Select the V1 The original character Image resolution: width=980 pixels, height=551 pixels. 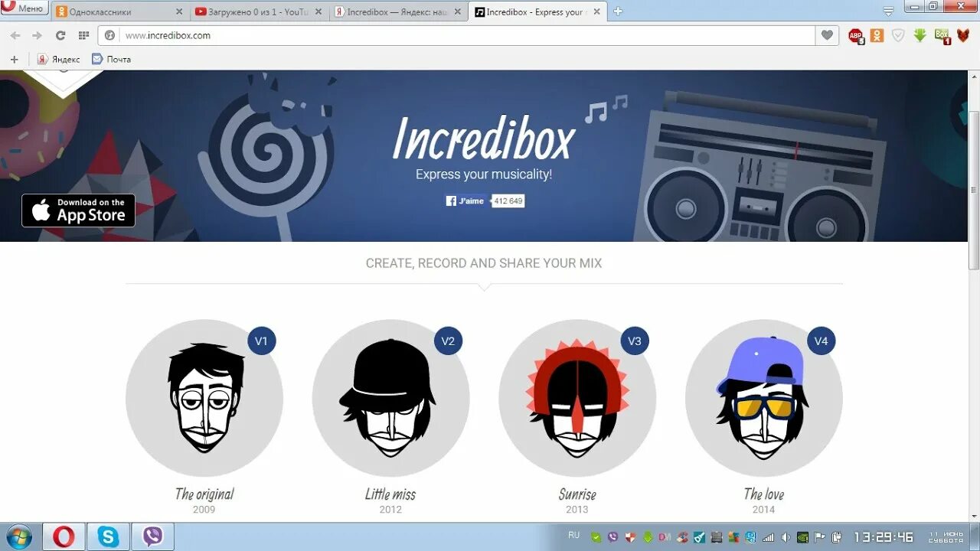coord(204,398)
